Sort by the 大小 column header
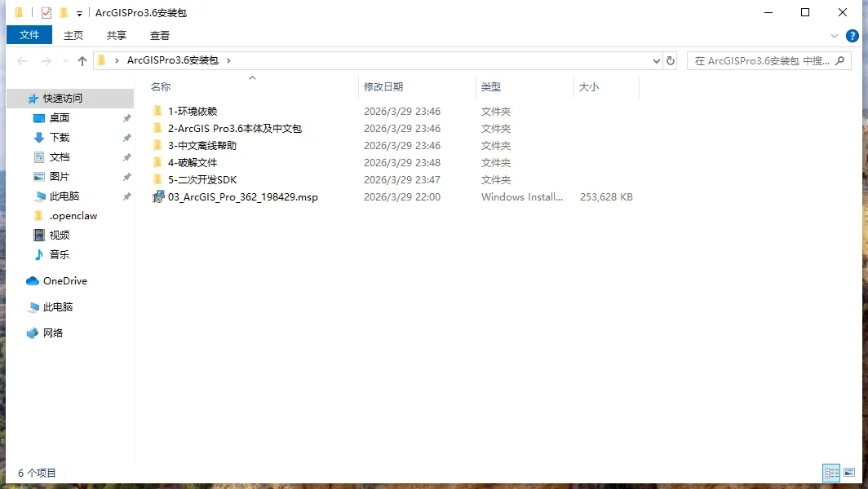The height and width of the screenshot is (489, 868). (x=588, y=87)
